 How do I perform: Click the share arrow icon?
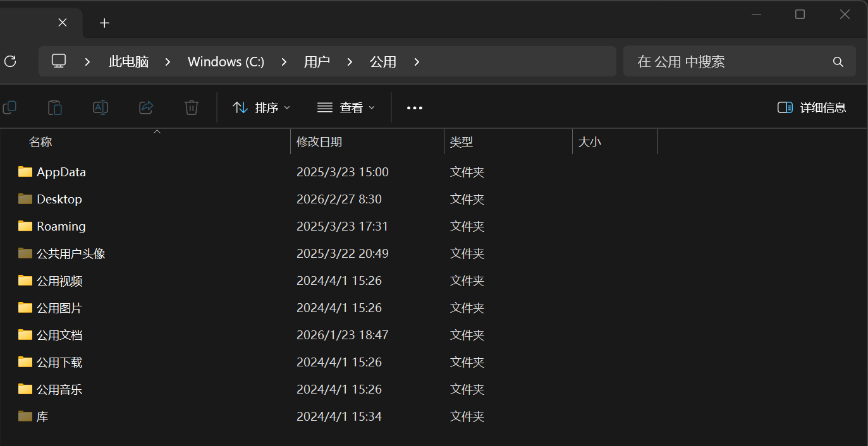pyautogui.click(x=146, y=107)
